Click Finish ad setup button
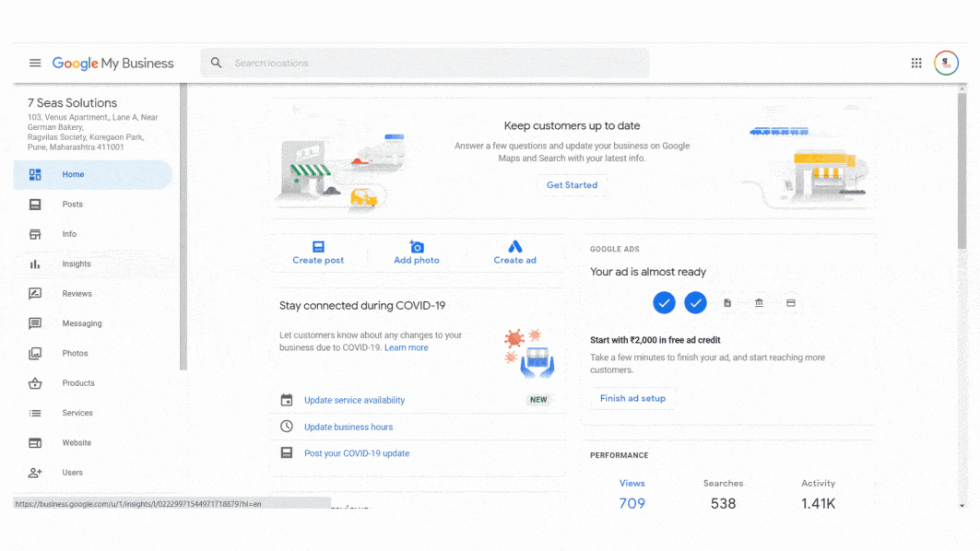The width and height of the screenshot is (980, 551). coord(632,399)
